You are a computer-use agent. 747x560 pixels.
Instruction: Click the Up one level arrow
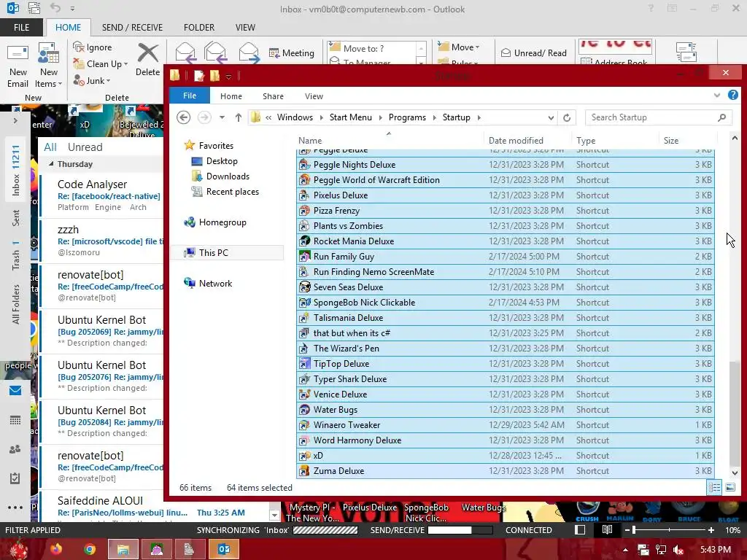tap(239, 117)
